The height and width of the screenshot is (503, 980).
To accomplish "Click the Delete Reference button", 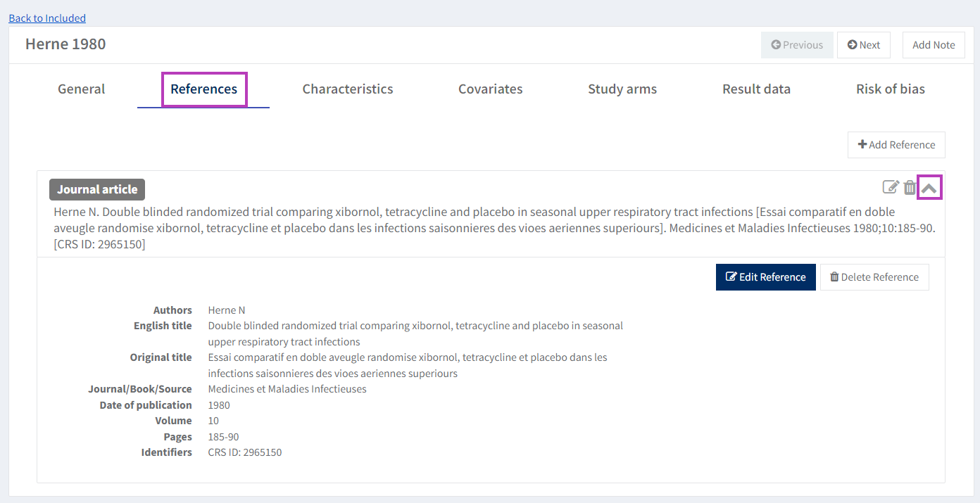I will click(874, 277).
